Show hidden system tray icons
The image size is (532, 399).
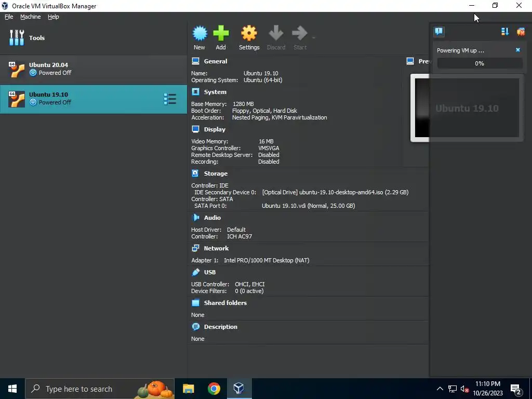click(440, 389)
